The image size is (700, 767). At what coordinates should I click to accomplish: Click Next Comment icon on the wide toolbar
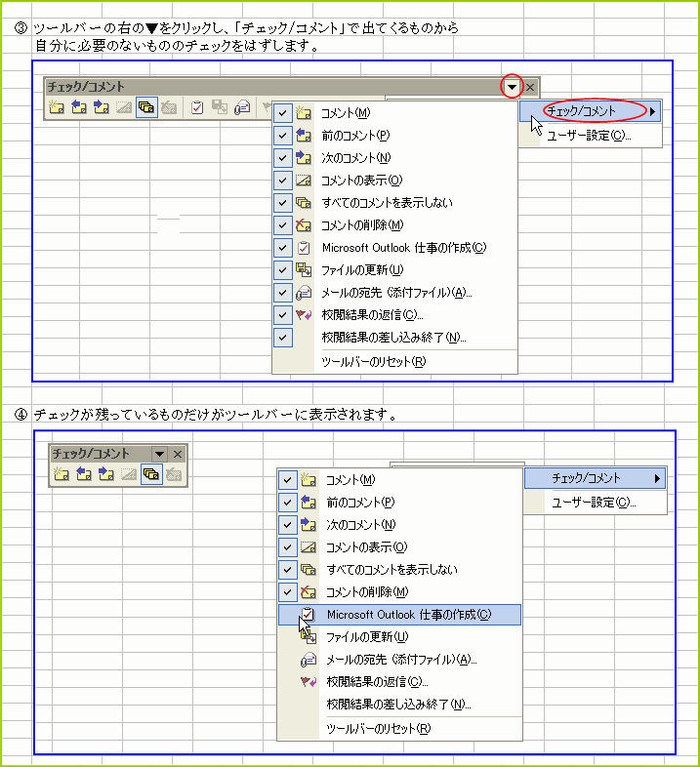pos(102,106)
